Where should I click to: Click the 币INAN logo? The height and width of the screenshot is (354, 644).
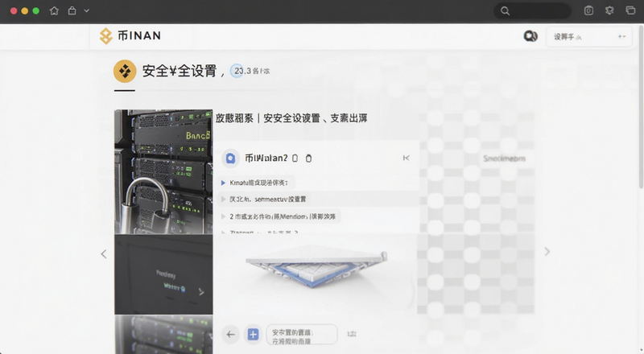[x=130, y=36]
